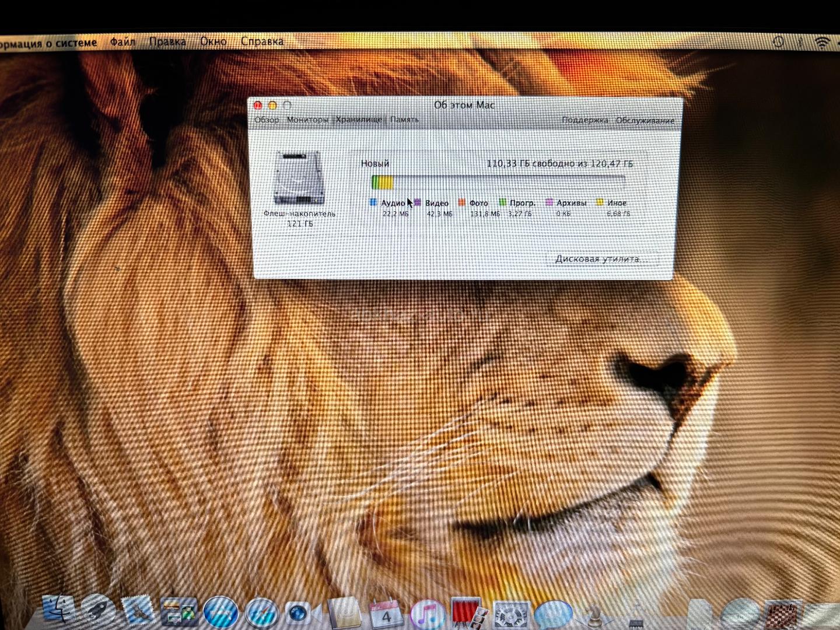The width and height of the screenshot is (840, 630).
Task: Open the Поддержка link
Action: pos(584,120)
